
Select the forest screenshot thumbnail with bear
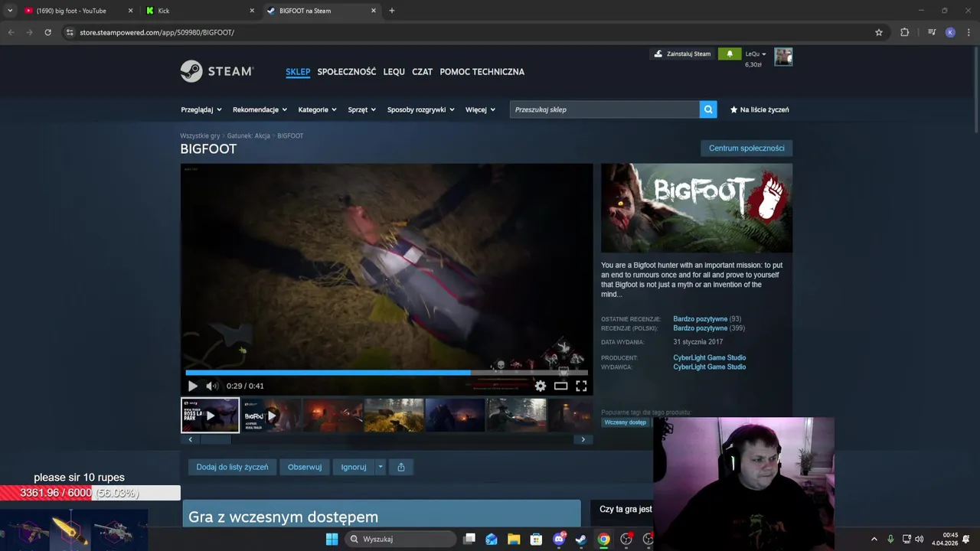coord(394,416)
